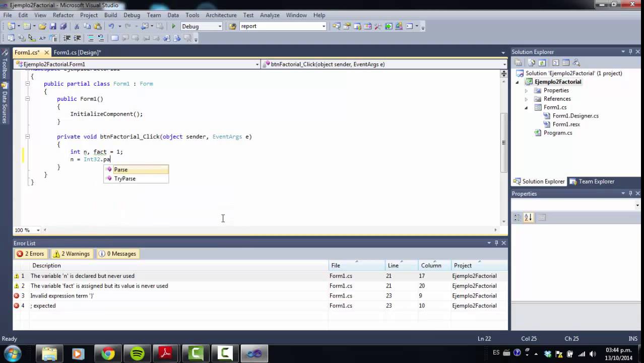Collapse the Form1.cs tree node
Viewport: 644px width, 363px height.
[x=527, y=107]
